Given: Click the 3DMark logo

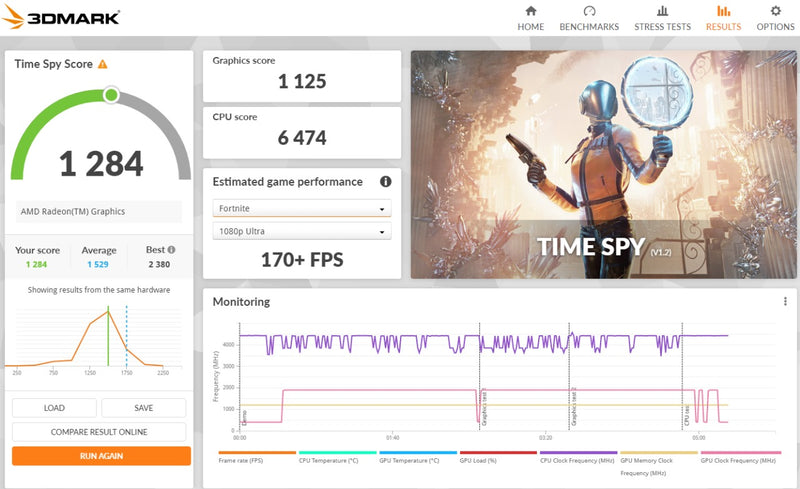Looking at the screenshot, I should [x=60, y=17].
